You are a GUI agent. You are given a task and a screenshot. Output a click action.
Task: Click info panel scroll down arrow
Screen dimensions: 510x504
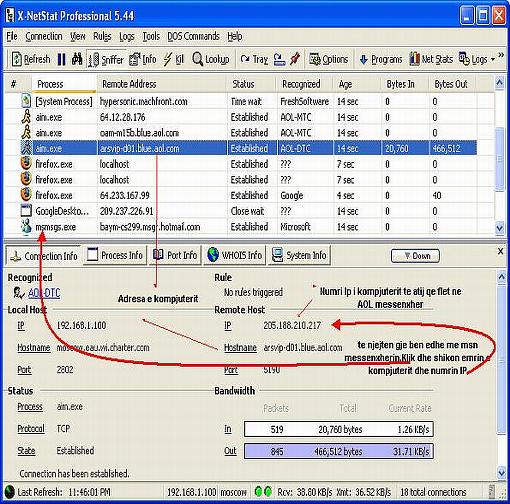501,472
